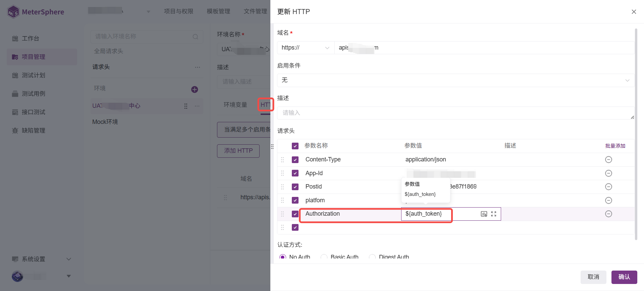Go to API Testing menu item
The width and height of the screenshot is (644, 291).
[x=33, y=112]
